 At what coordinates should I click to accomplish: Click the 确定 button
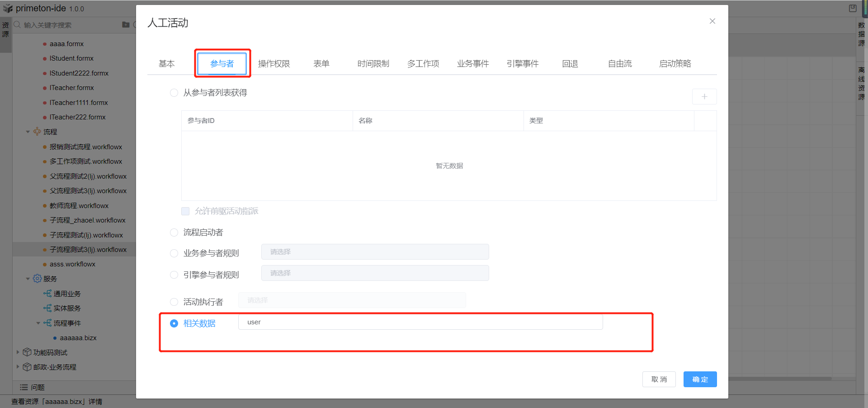point(699,380)
